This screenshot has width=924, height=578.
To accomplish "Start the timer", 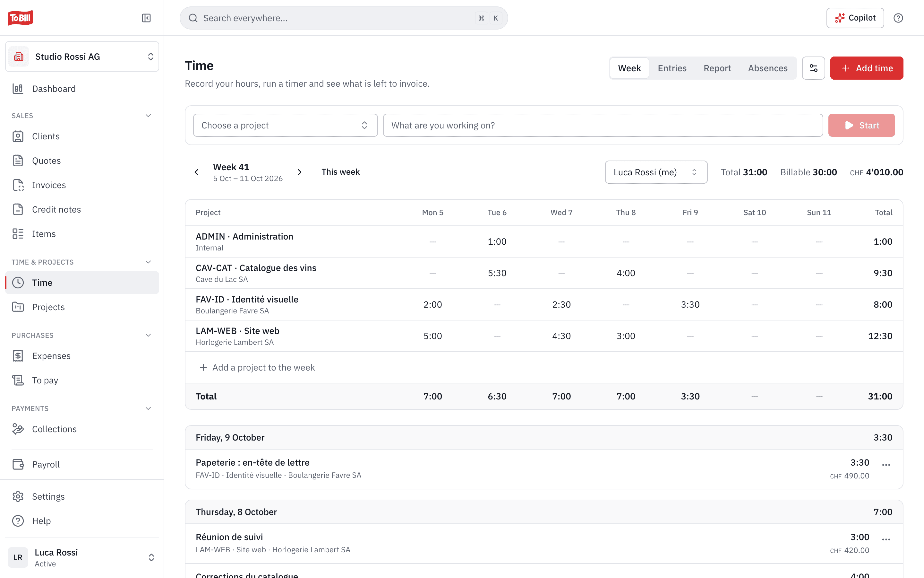I will coord(861,125).
